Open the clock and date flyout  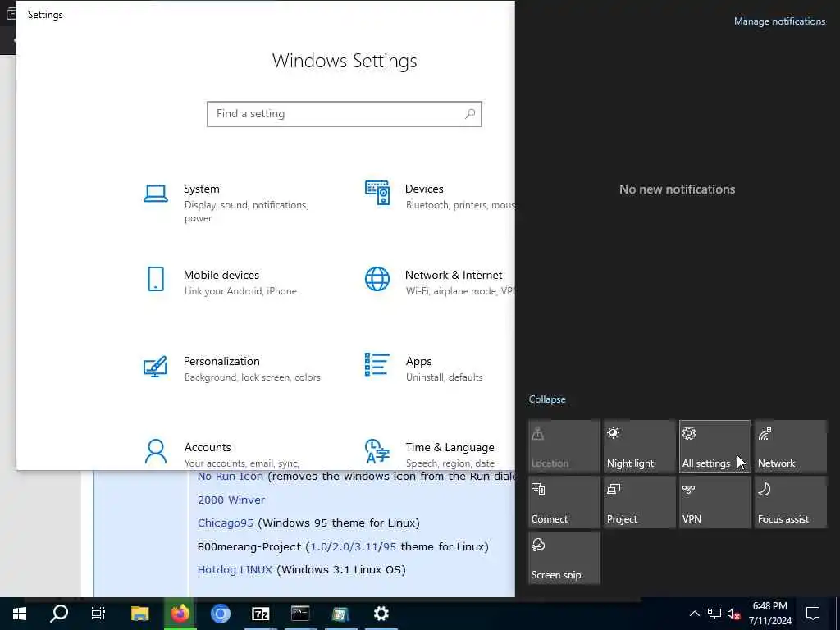769,614
